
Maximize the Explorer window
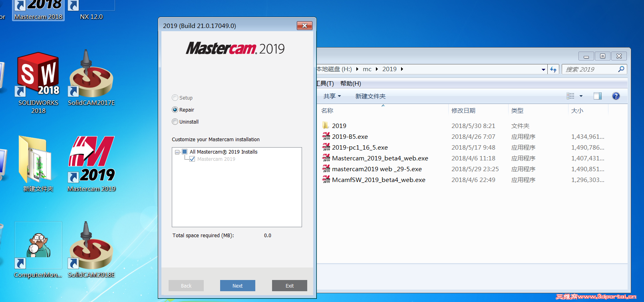point(602,56)
